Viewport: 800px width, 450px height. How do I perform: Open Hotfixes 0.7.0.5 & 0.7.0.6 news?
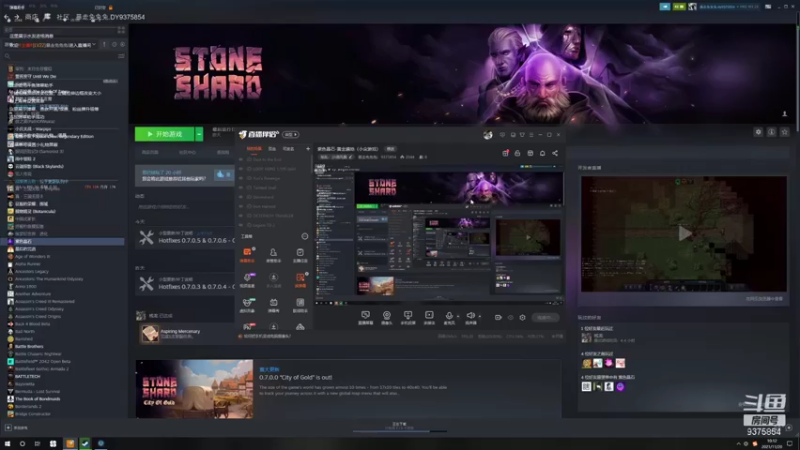click(x=196, y=240)
